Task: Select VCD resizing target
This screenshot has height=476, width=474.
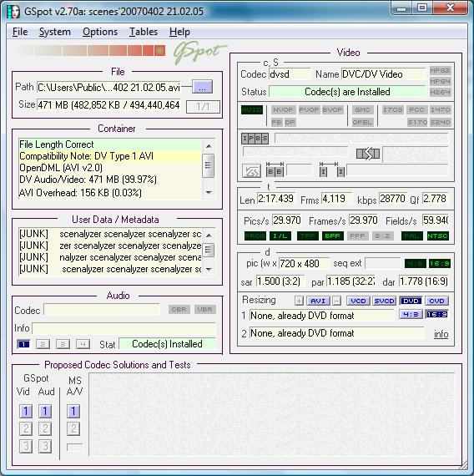Action: [x=358, y=301]
